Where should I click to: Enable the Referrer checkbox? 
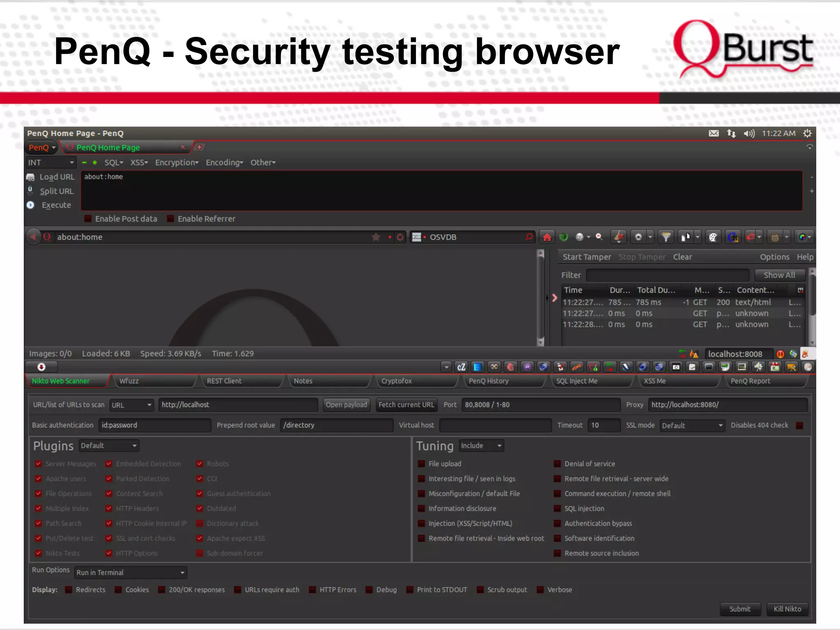coord(170,219)
